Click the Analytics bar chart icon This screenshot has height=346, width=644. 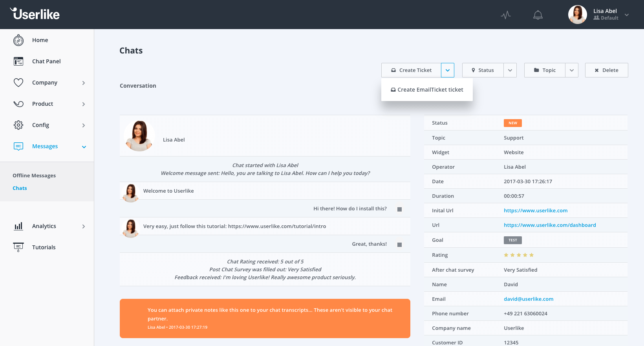click(x=18, y=226)
